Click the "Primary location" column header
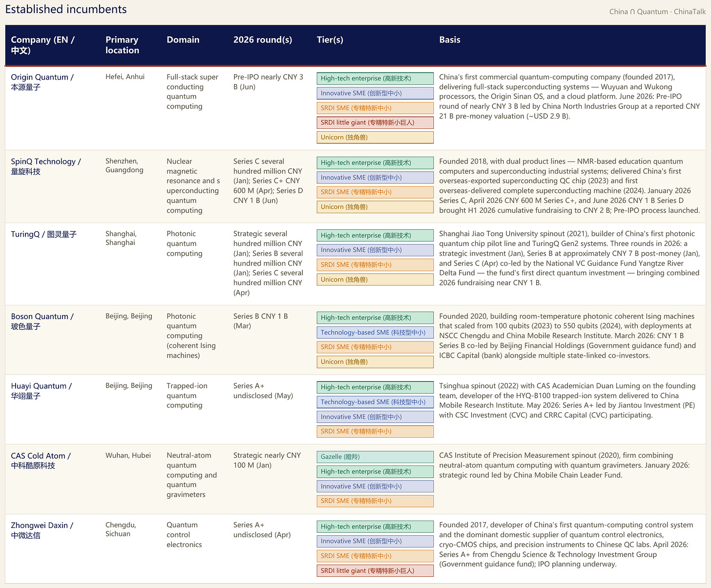This screenshot has width=711, height=588. coord(122,45)
